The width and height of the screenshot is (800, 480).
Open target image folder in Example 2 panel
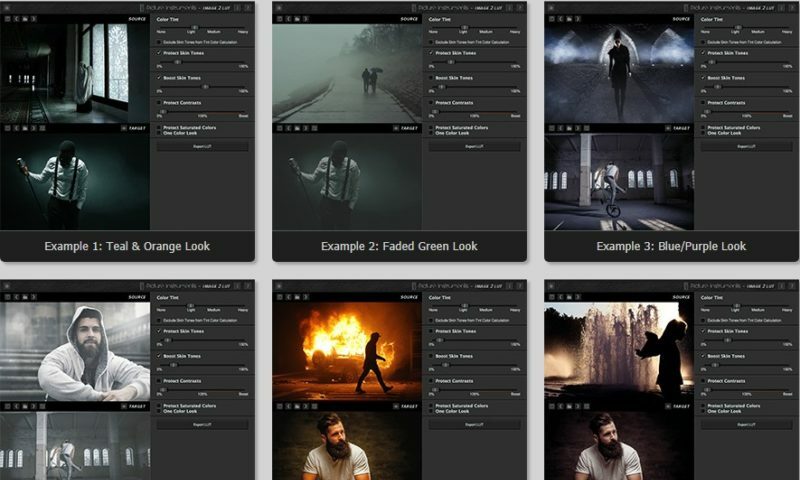coord(297,128)
